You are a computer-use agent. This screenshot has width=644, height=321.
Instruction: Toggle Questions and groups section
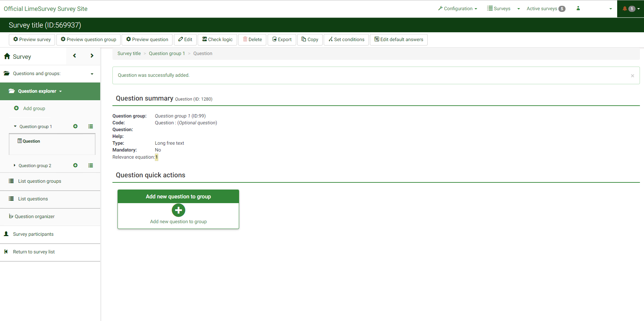pyautogui.click(x=50, y=74)
